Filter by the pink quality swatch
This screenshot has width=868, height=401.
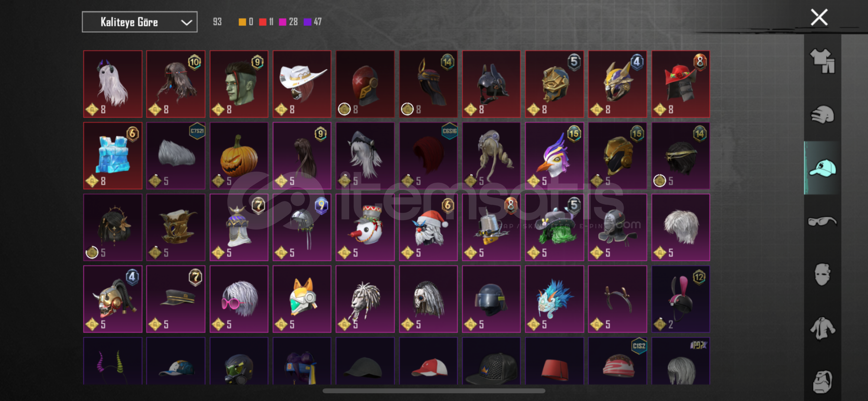click(x=283, y=22)
